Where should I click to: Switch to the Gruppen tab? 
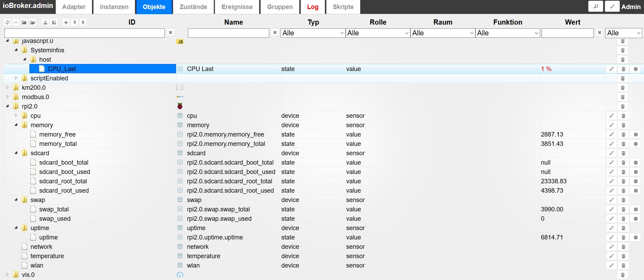pyautogui.click(x=280, y=7)
